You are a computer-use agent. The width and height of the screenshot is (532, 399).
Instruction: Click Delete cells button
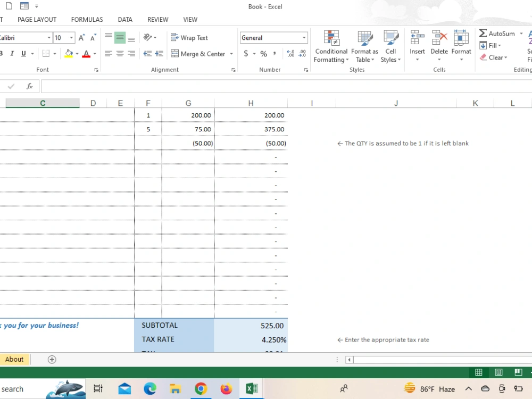click(439, 46)
